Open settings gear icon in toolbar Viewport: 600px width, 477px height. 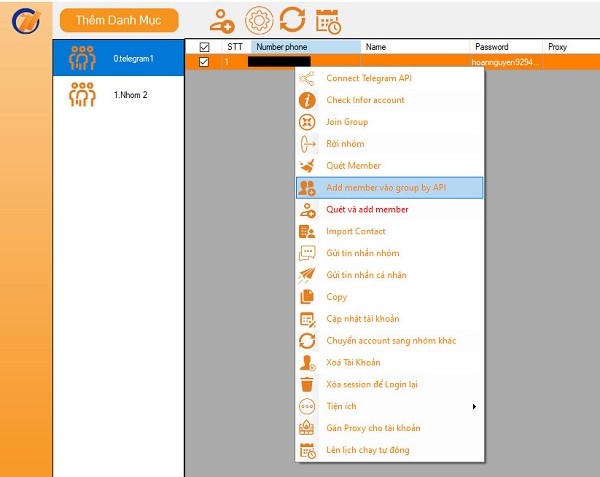pyautogui.click(x=259, y=20)
